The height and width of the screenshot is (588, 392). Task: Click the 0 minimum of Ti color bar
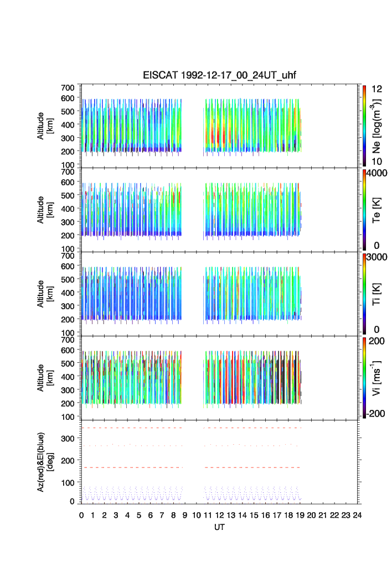(376, 330)
